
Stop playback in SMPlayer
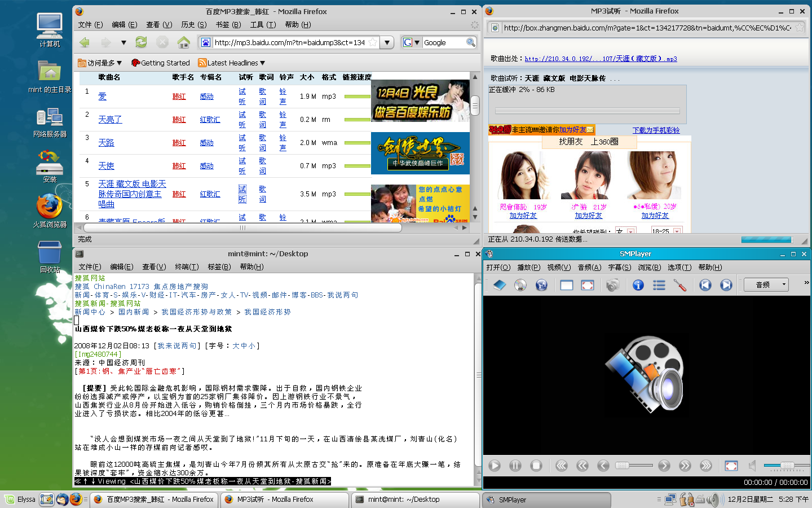click(x=536, y=466)
